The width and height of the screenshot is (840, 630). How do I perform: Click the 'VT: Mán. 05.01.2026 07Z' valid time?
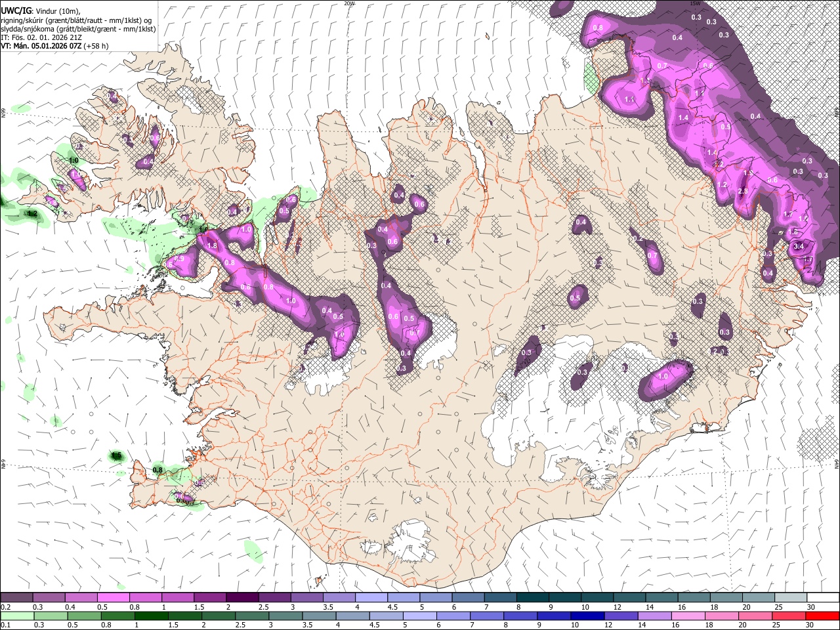click(x=41, y=46)
